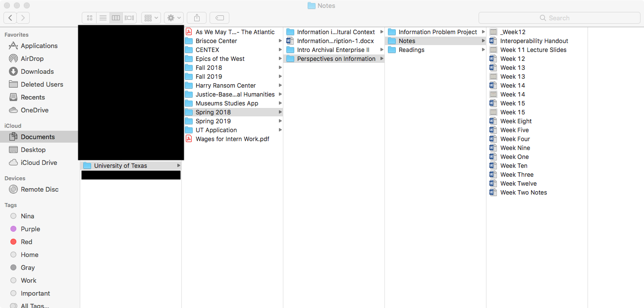Click the Edit Tags toolbar button
The image size is (644, 308).
[219, 18]
